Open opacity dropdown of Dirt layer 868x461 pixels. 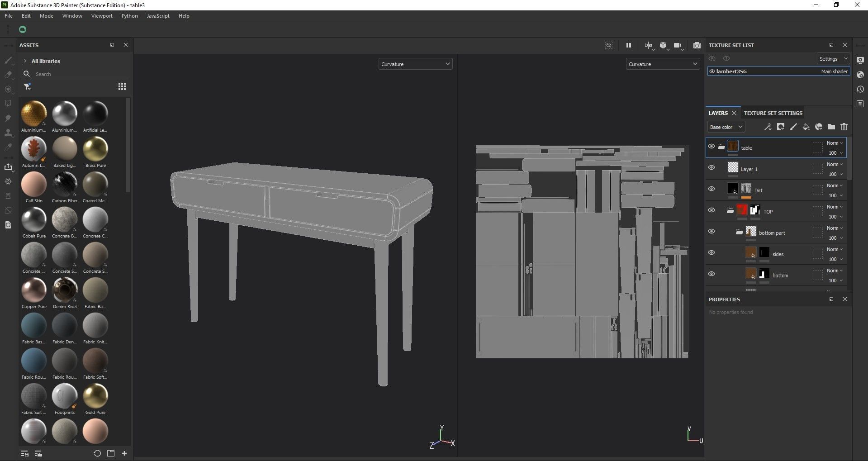pyautogui.click(x=835, y=195)
